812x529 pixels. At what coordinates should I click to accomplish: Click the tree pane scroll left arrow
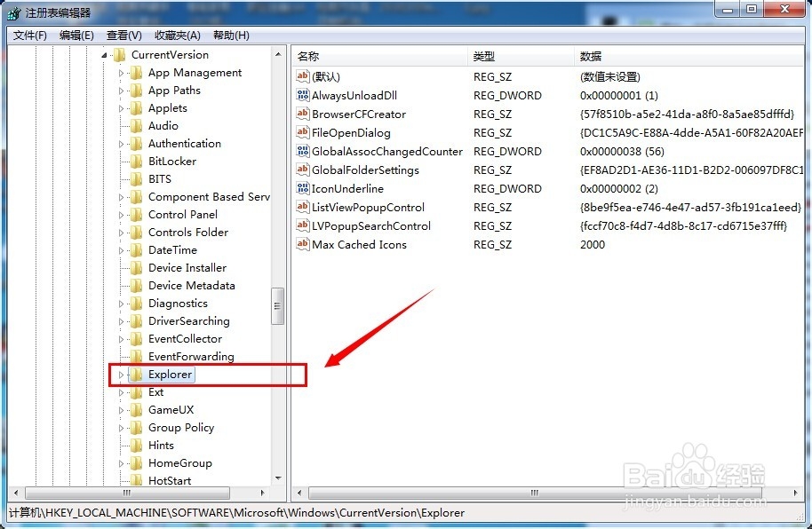pos(16,493)
